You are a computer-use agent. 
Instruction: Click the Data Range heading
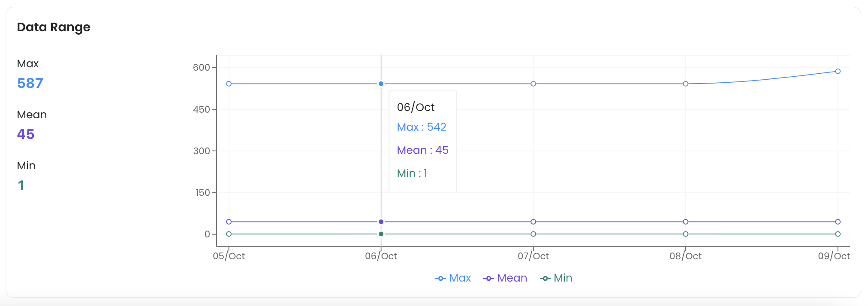pos(54,27)
